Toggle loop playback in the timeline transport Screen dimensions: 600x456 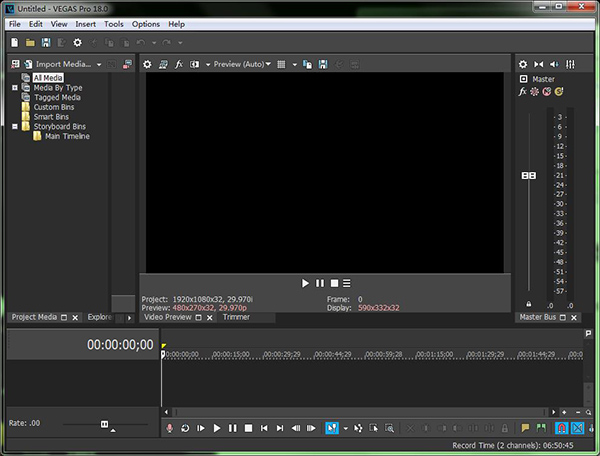pos(185,428)
